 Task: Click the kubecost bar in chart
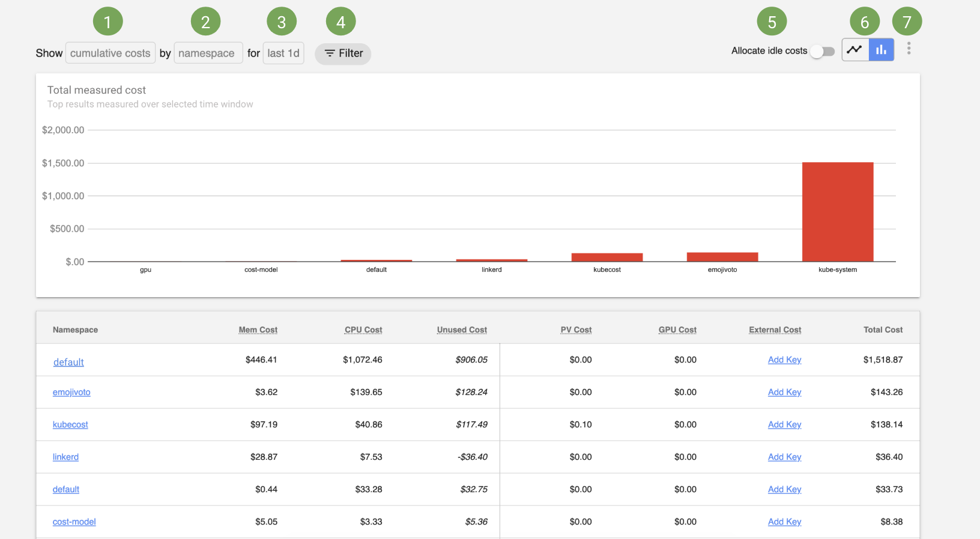coord(607,257)
